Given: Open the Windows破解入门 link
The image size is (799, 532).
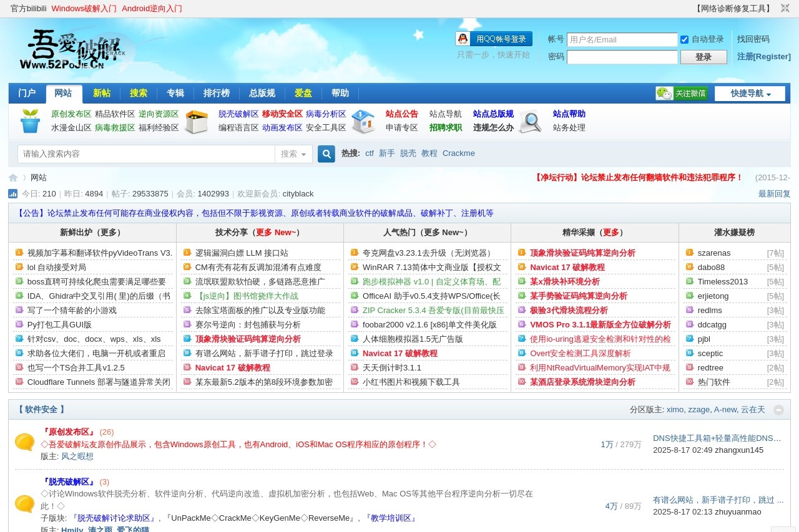Looking at the screenshot, I should 84,8.
